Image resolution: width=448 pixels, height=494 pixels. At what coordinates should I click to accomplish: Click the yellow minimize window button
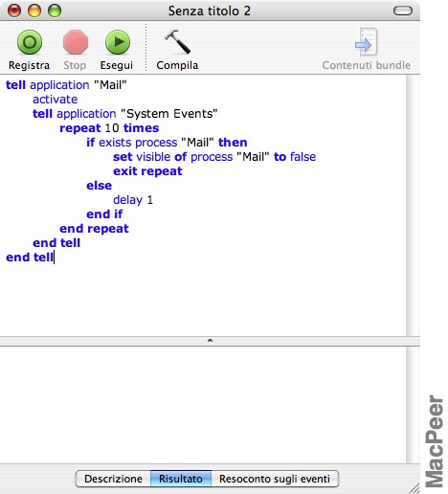click(x=34, y=11)
